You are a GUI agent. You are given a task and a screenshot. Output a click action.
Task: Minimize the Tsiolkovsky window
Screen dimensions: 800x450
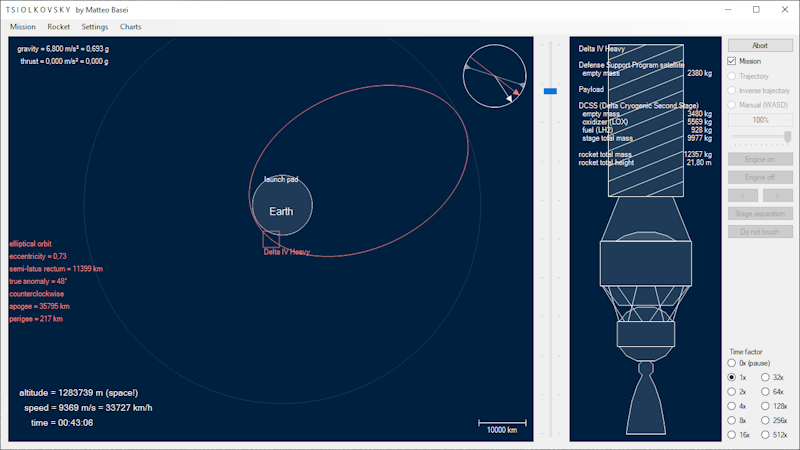tap(728, 9)
